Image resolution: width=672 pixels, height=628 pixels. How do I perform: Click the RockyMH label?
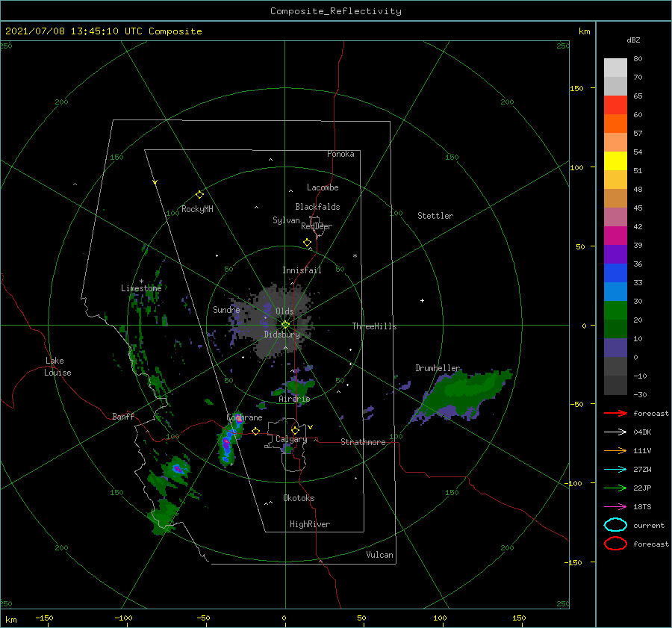click(197, 209)
